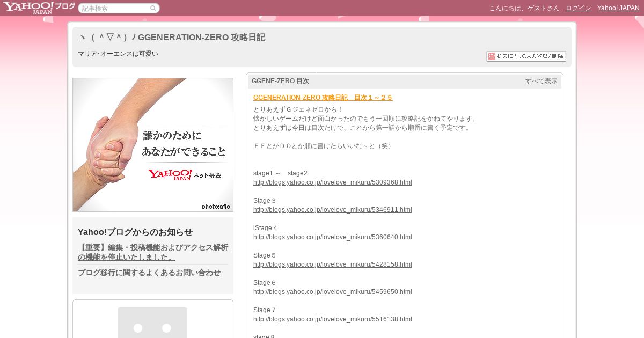
Task: Open the 目次１～２５ article title
Action: pos(323,98)
